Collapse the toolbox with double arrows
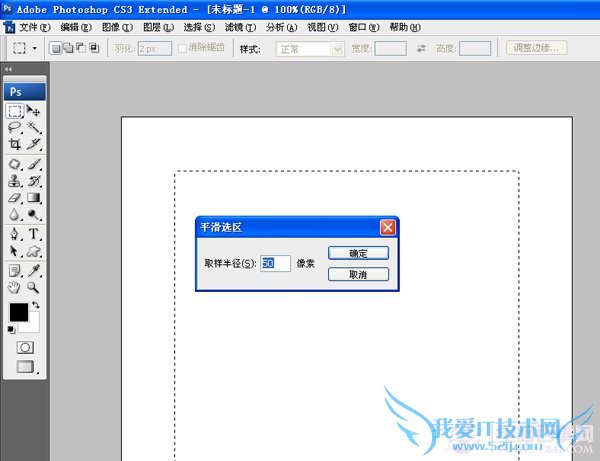Screen dimensions: 600x461 (8, 69)
